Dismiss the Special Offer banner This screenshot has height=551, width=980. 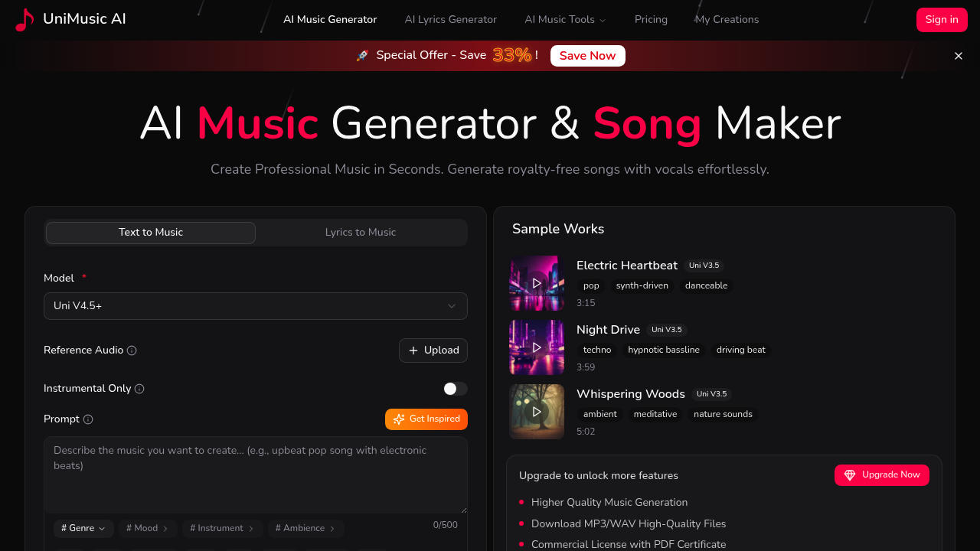[958, 55]
